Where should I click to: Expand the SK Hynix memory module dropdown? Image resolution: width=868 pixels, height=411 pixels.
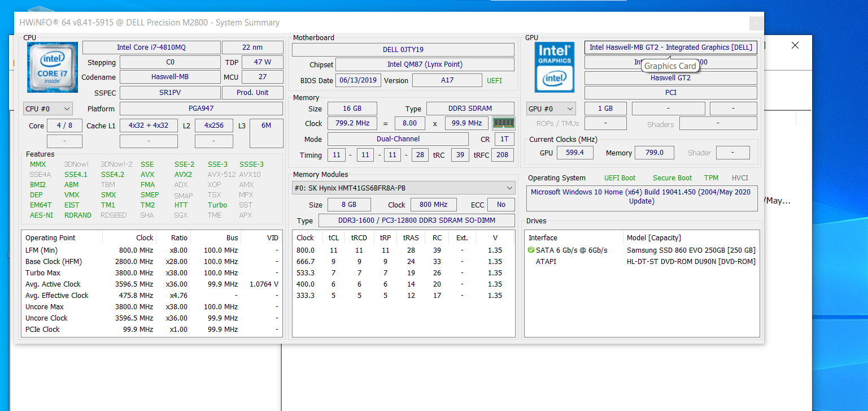[404, 188]
